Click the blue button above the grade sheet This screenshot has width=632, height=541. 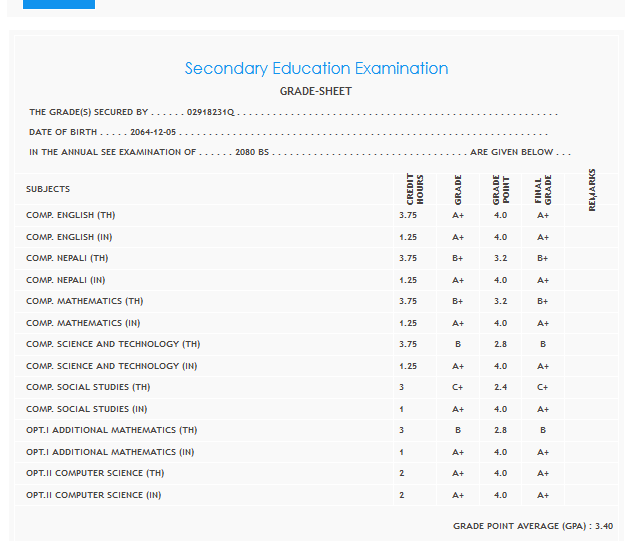(58, 4)
